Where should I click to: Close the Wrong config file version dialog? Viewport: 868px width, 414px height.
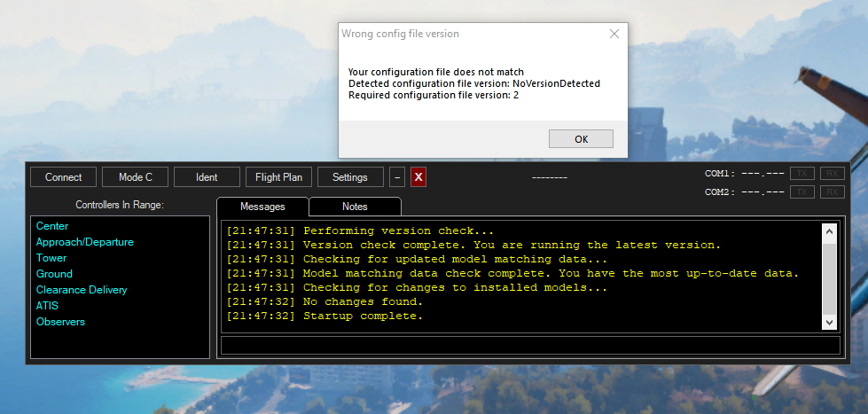(x=614, y=34)
